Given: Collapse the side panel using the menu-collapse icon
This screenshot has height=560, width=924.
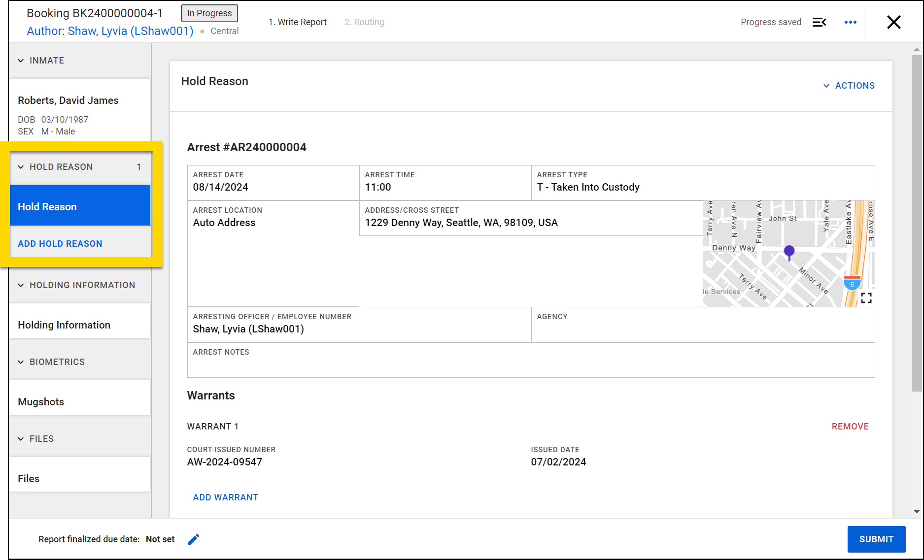Looking at the screenshot, I should [x=820, y=22].
